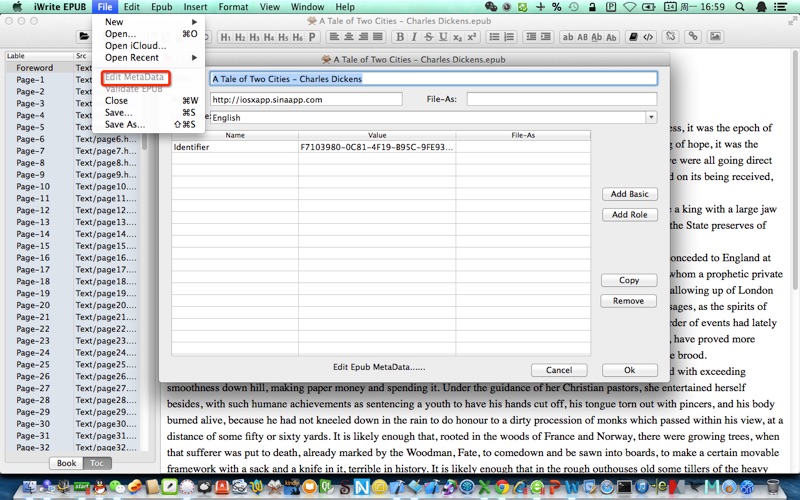This screenshot has width=800, height=500.
Task: Convert text to lowercase 'ab'
Action: [x=568, y=37]
